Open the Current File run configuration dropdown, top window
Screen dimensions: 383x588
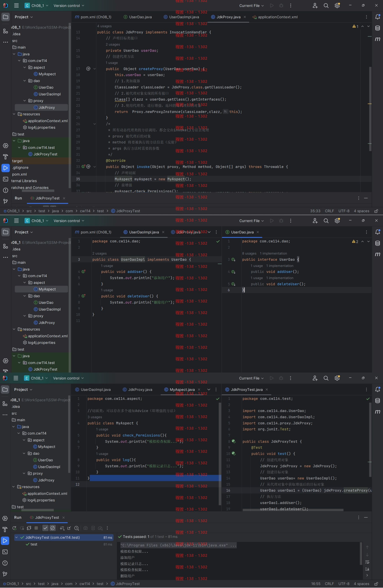coord(252,5)
